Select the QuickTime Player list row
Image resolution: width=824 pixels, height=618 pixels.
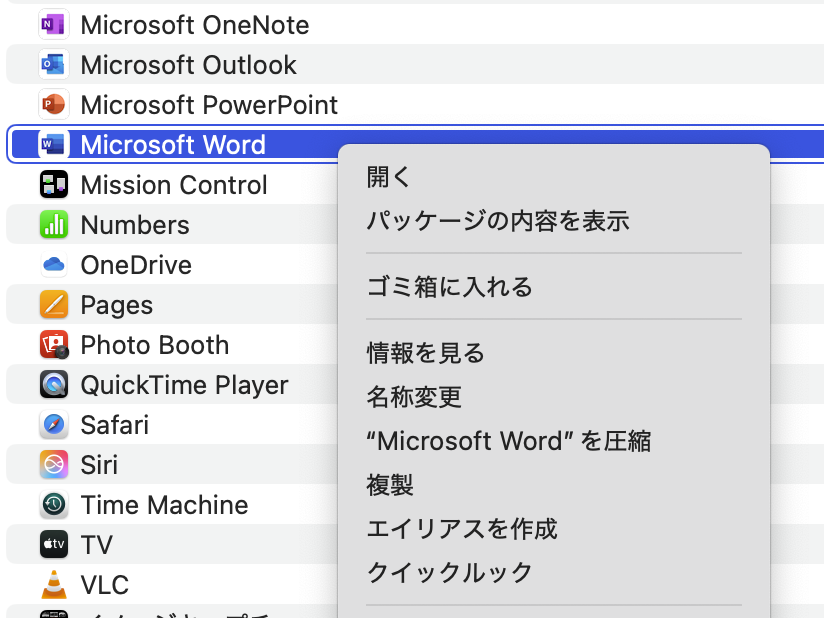pos(184,385)
